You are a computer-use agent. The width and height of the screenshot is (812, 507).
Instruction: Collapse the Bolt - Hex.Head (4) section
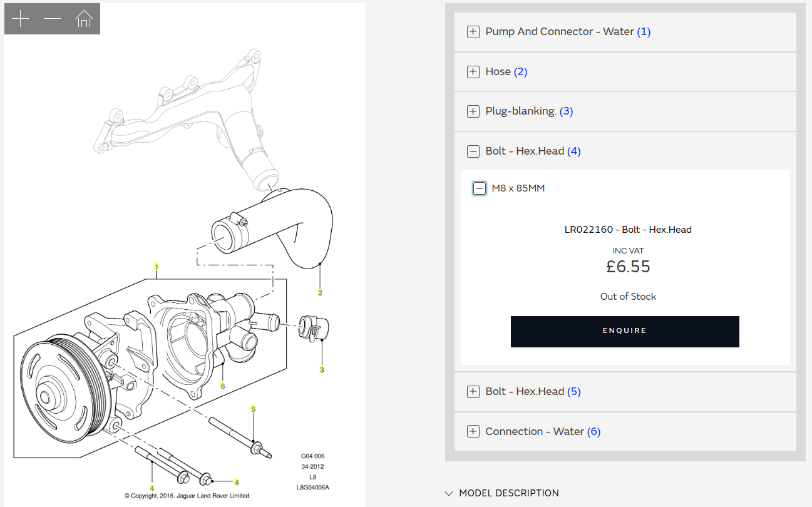coord(473,151)
